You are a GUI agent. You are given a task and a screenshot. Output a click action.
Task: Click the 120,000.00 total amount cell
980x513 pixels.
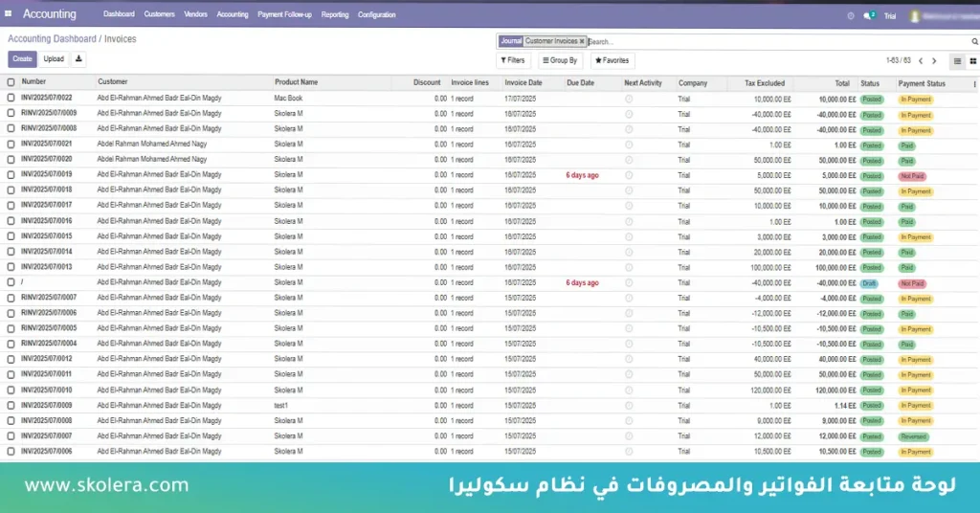[835, 390]
